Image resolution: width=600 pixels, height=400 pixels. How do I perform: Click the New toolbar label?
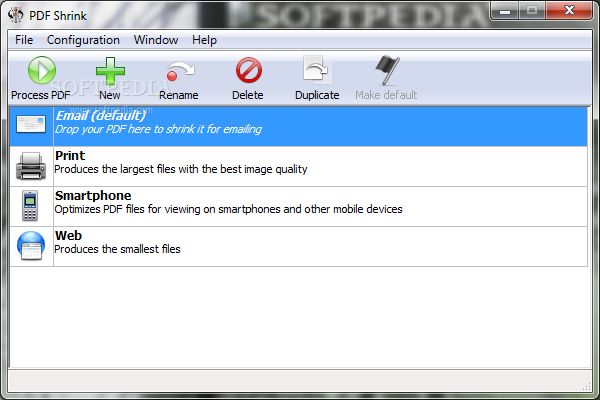click(110, 95)
